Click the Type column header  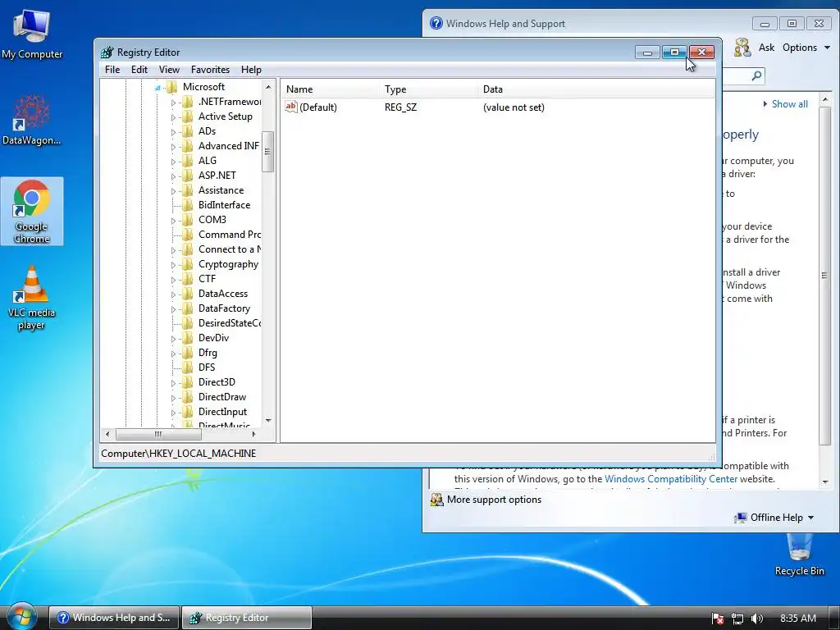428,89
